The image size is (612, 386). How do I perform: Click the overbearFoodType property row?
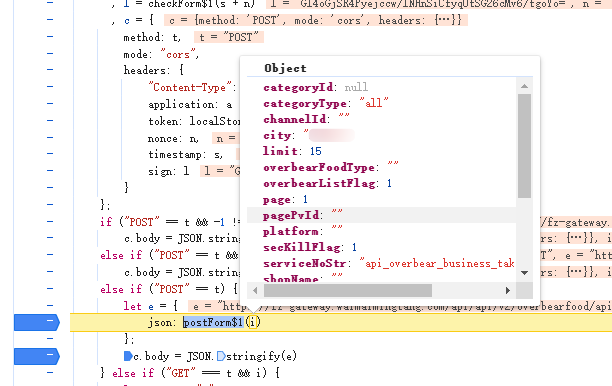pos(331,167)
